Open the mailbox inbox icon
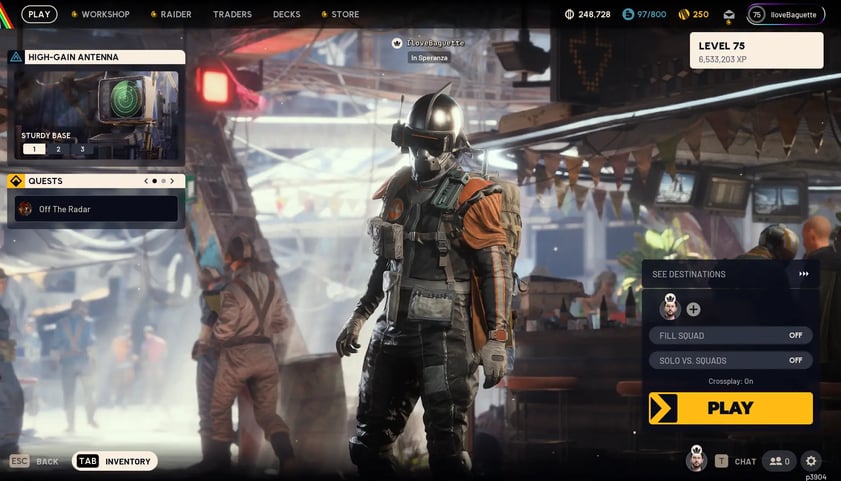Viewport: 841px width, 481px height. tap(729, 15)
